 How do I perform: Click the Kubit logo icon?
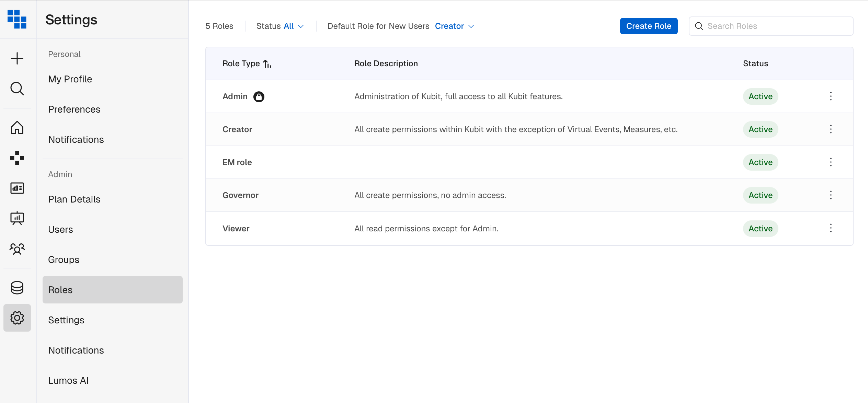point(17,19)
